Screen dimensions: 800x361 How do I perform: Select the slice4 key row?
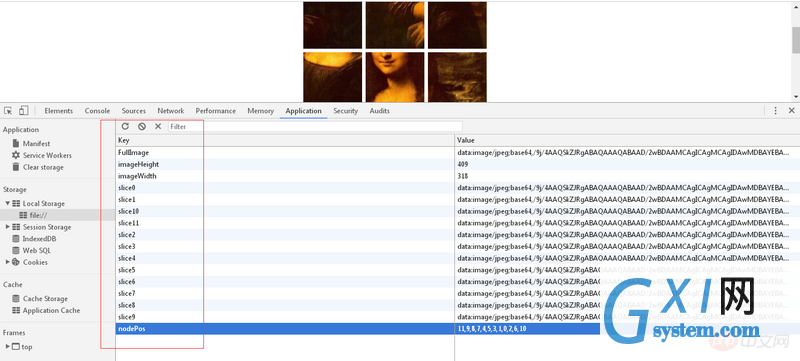coord(285,258)
